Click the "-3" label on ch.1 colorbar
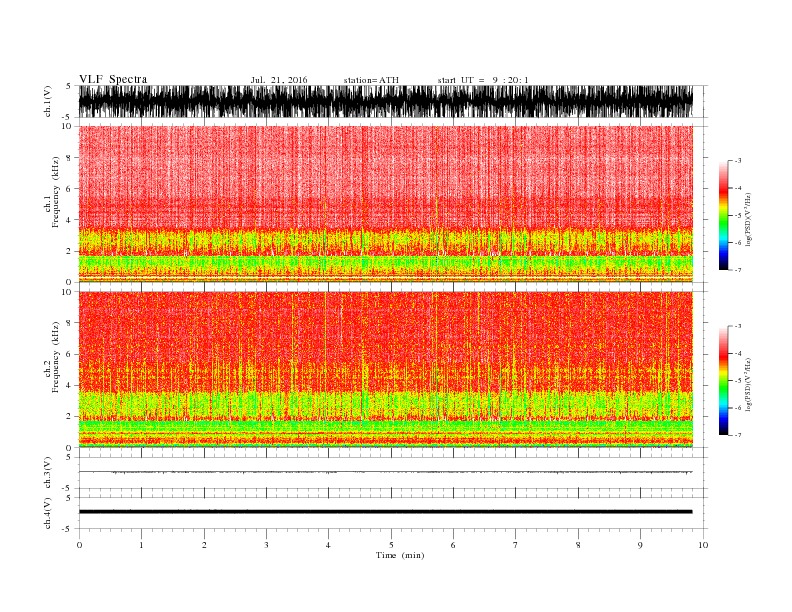Image resolution: width=792 pixels, height=612 pixels. click(x=738, y=161)
